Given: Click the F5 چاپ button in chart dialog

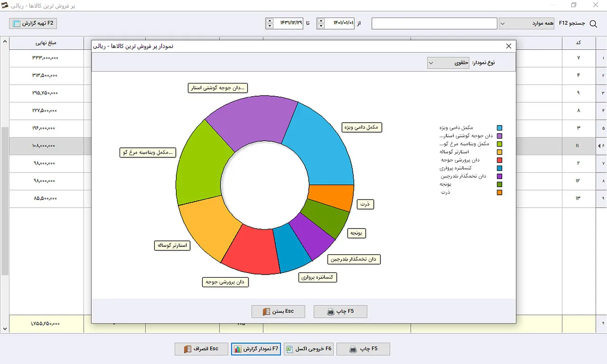Looking at the screenshot, I should tap(340, 311).
